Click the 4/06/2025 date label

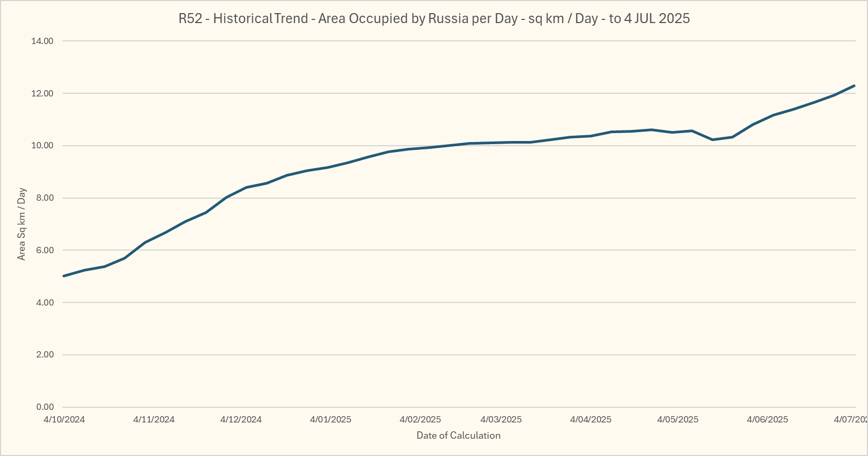(767, 420)
